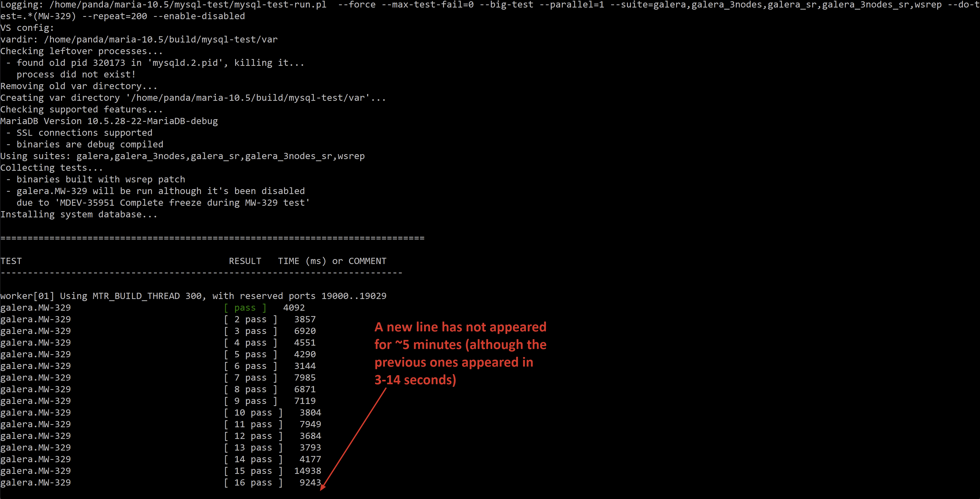This screenshot has height=499, width=980.
Task: Click the 'found old pid 320173' line
Action: (x=155, y=63)
